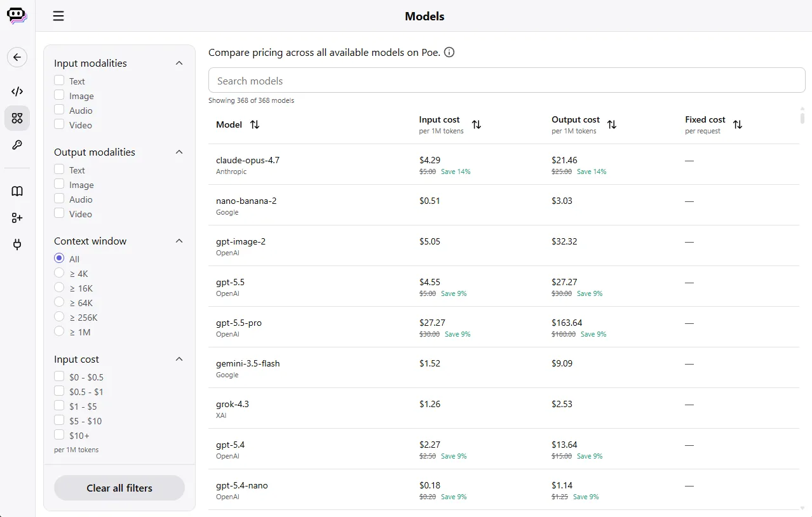Check the $0 - $0.5 input cost filter
812x517 pixels.
tap(59, 377)
